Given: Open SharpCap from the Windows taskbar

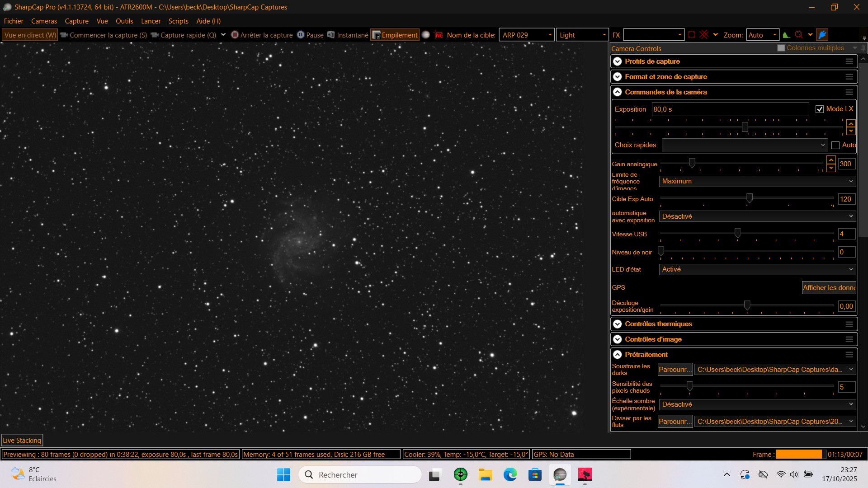Looking at the screenshot, I should click(560, 474).
